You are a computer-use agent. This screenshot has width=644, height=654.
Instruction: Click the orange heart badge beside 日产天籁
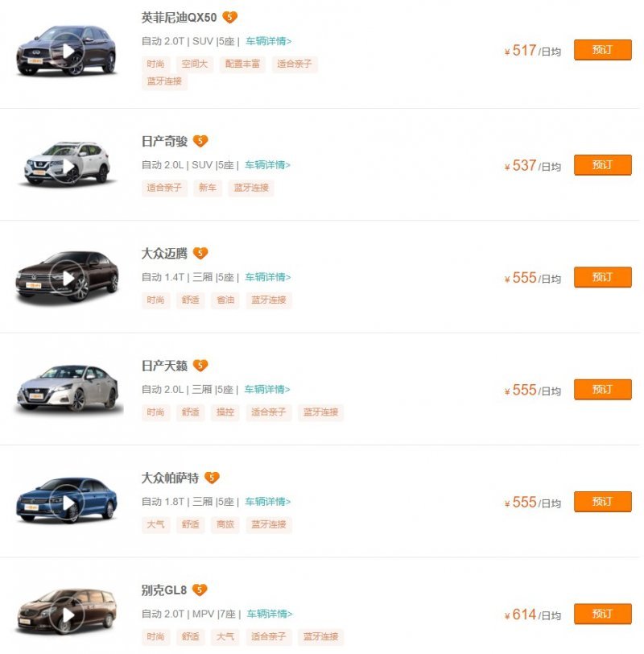(200, 366)
